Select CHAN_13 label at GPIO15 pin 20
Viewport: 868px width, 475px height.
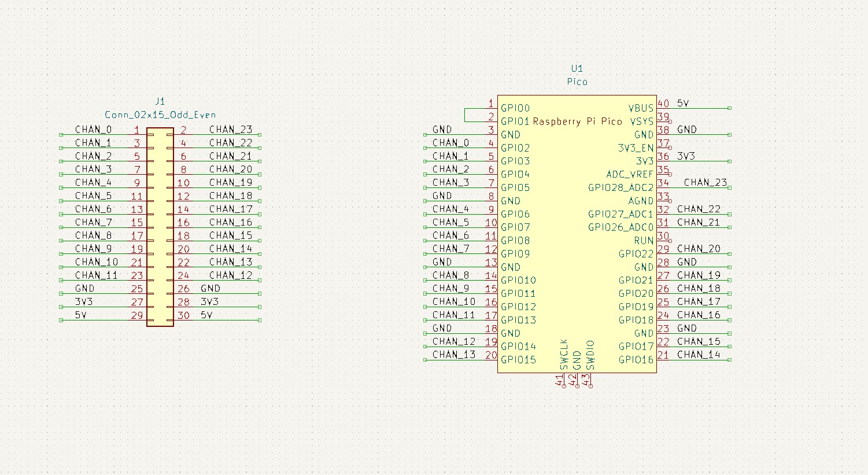[454, 355]
